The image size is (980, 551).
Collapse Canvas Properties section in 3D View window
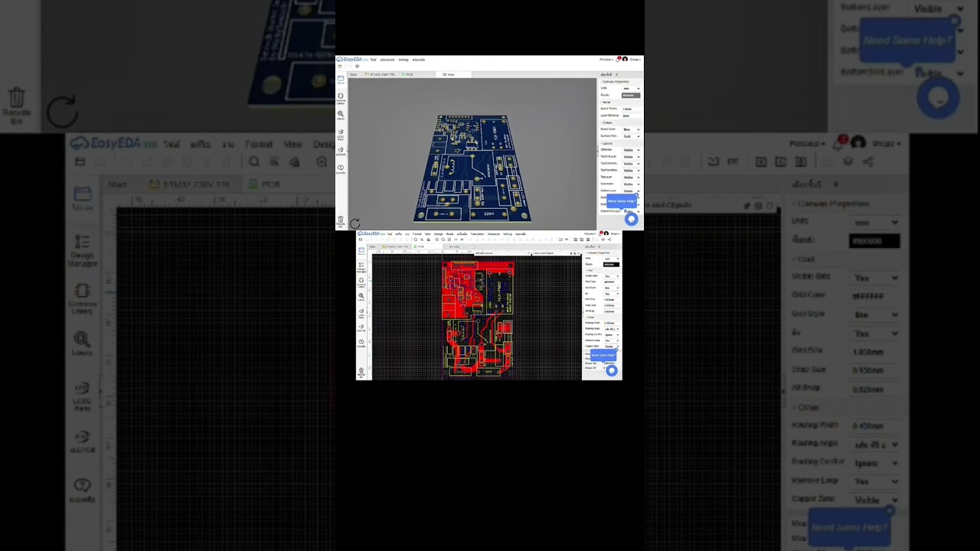coord(615,82)
